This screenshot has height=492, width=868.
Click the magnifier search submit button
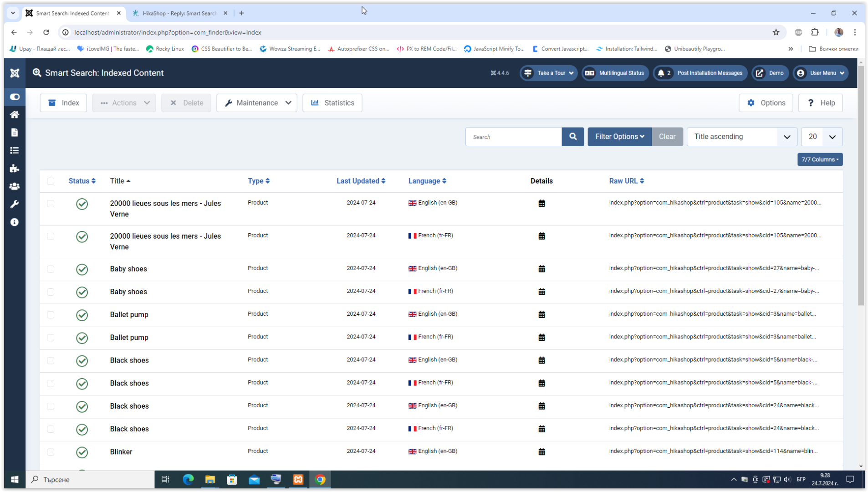[x=572, y=137]
